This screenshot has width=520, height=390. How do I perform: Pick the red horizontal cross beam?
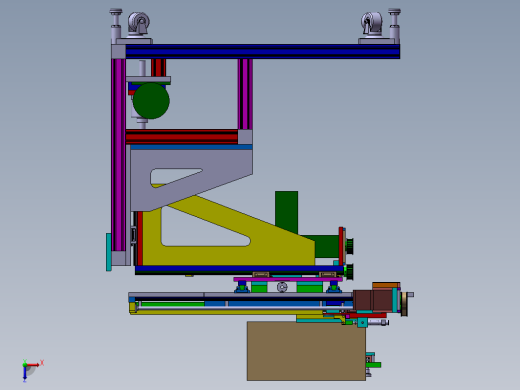[x=182, y=137]
